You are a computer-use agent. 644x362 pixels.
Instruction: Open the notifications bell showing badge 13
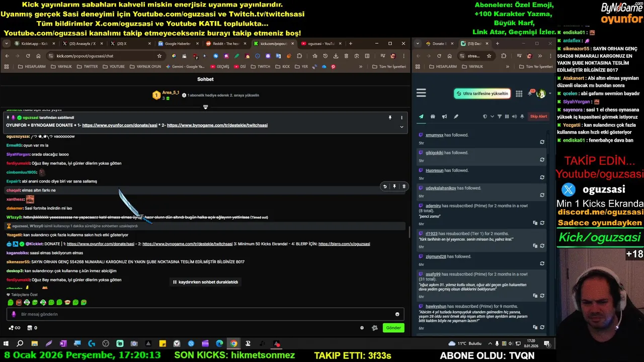pos(531,94)
